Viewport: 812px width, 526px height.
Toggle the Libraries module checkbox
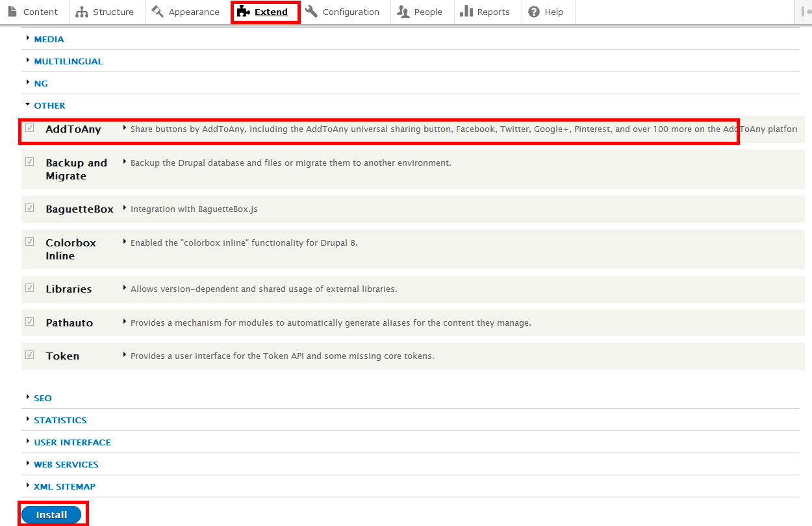tap(29, 287)
